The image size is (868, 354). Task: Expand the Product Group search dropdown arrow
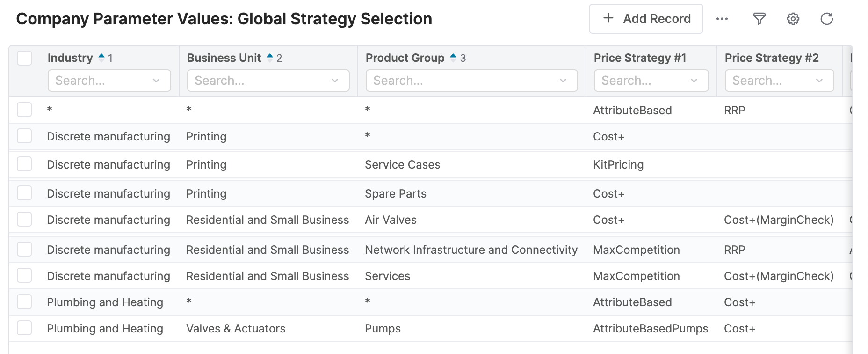(x=563, y=81)
